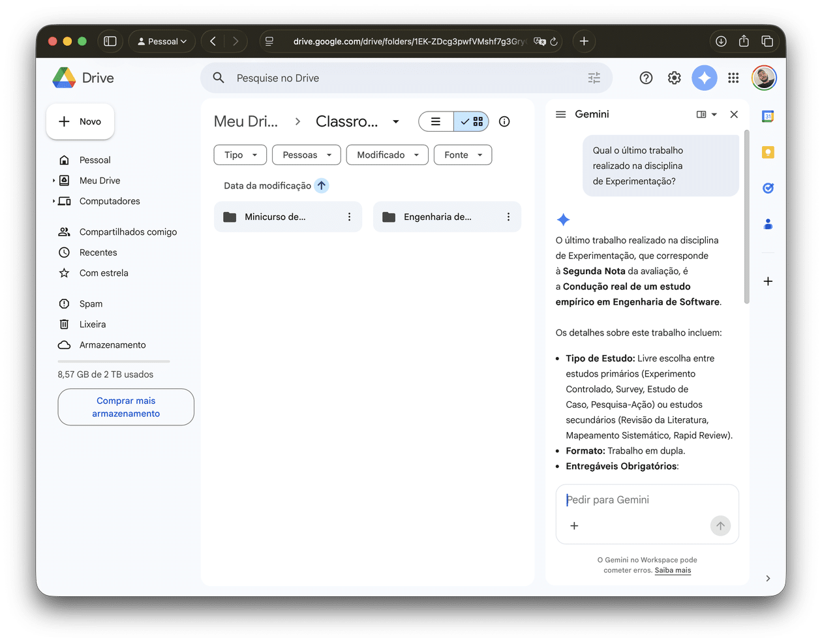This screenshot has height=644, width=822.
Task: Click the Comprar mais armazenamento button
Action: point(125,406)
